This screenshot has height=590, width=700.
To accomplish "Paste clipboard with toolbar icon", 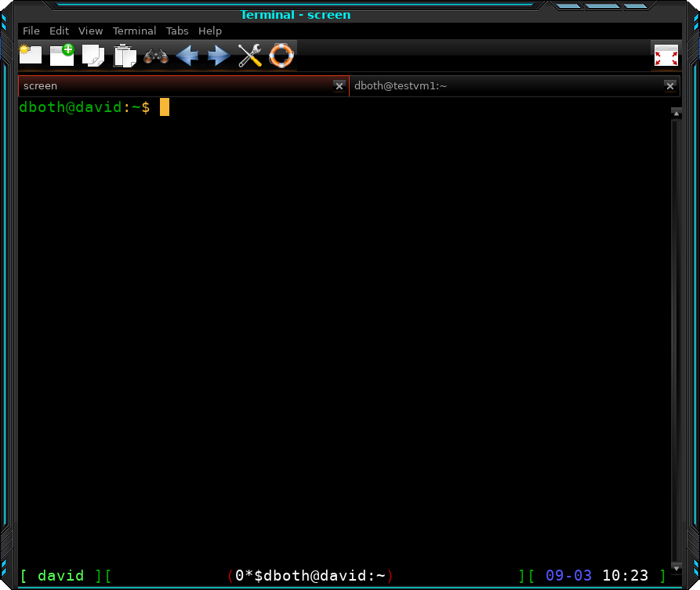I will point(125,56).
